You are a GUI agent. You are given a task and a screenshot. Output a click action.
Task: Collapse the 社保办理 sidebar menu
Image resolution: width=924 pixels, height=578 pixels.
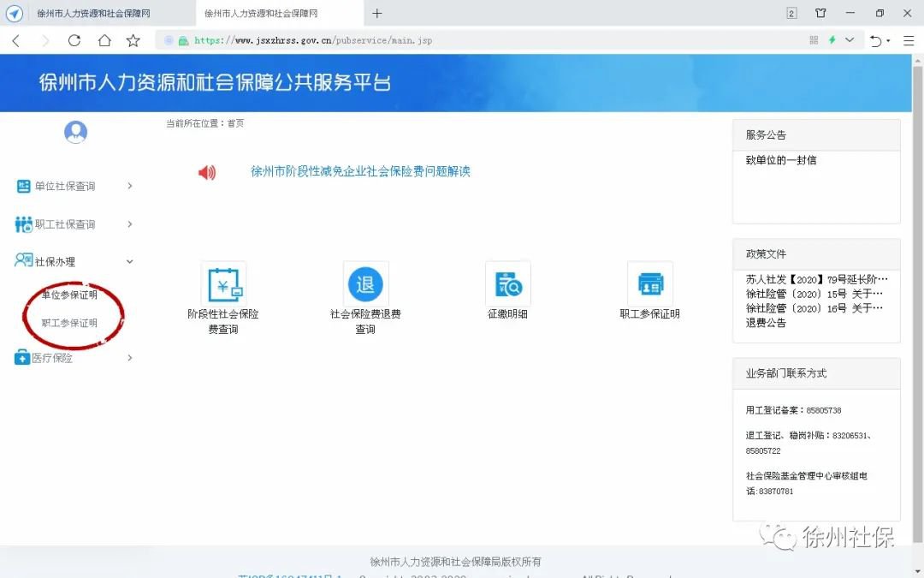tap(74, 262)
